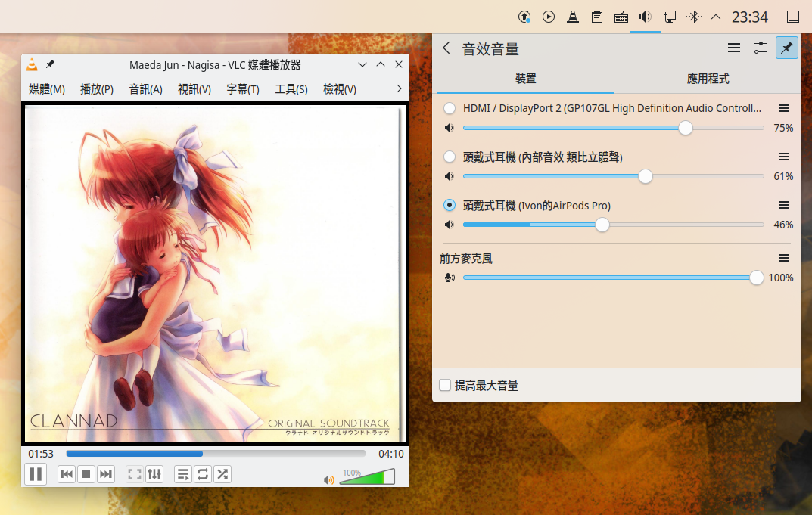812x515 pixels.
Task: Show the VLC playlist
Action: coord(183,474)
